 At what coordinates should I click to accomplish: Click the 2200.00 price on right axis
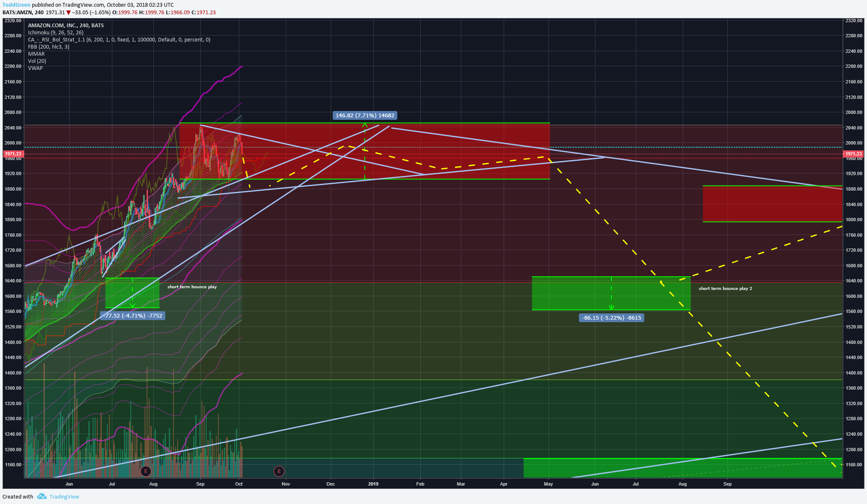click(854, 66)
